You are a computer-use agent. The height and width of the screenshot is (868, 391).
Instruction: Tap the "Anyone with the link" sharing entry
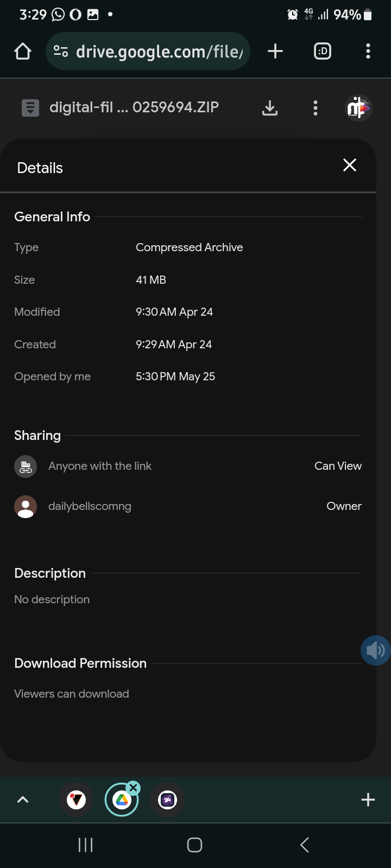(100, 466)
